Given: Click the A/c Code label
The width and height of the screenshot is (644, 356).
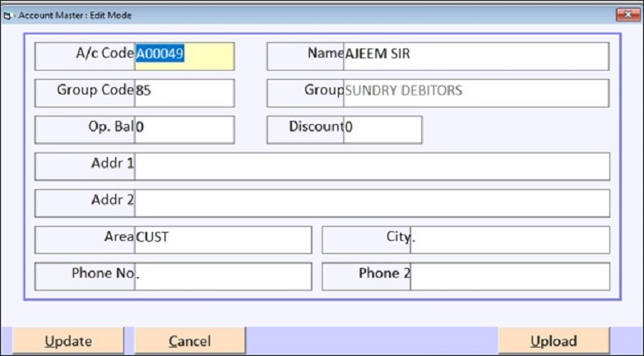Looking at the screenshot, I should pos(104,53).
